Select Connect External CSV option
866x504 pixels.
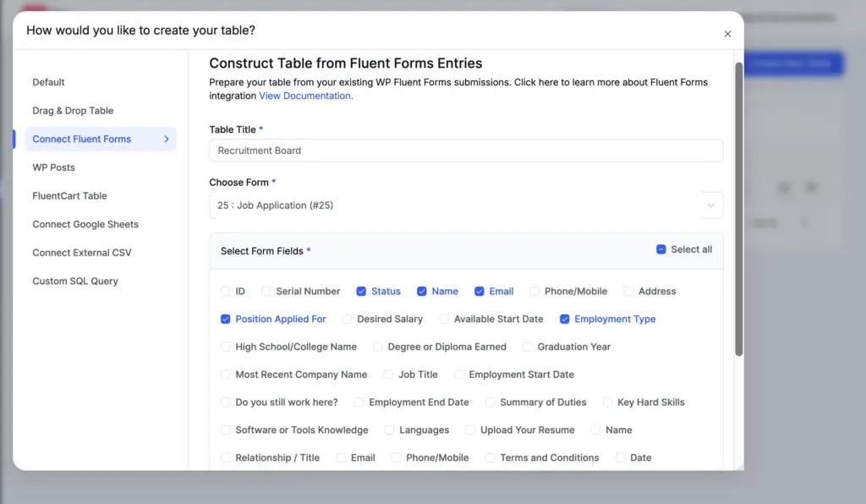82,253
